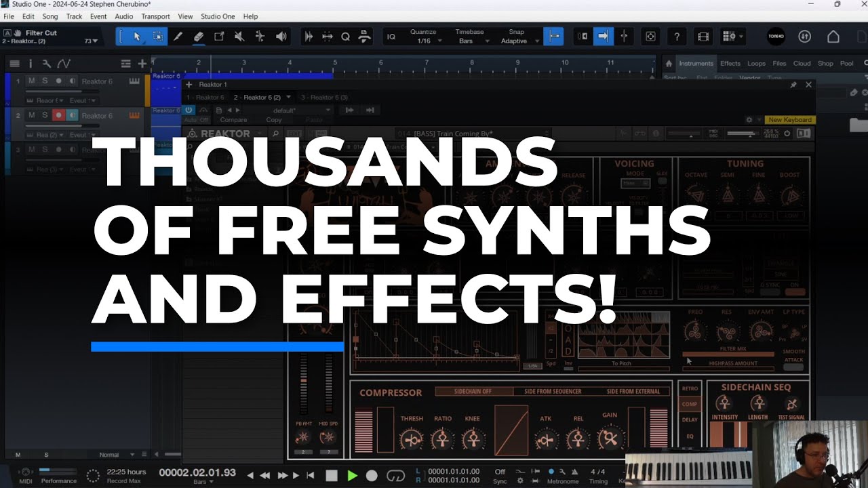The height and width of the screenshot is (488, 868).
Task: Select the Eraser tool
Action: point(198,37)
